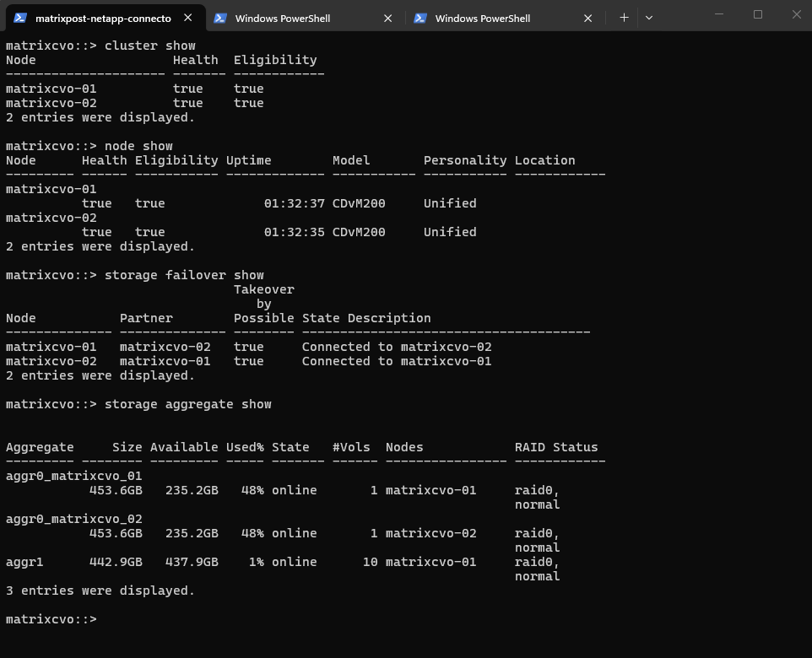The image size is (812, 658).
Task: Switch to the matrixpost-netapp-connecto tab
Action: click(103, 18)
